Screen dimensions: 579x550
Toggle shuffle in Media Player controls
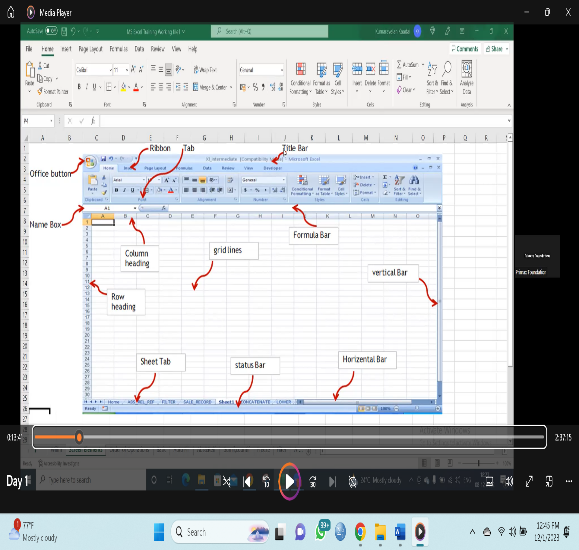[227, 481]
